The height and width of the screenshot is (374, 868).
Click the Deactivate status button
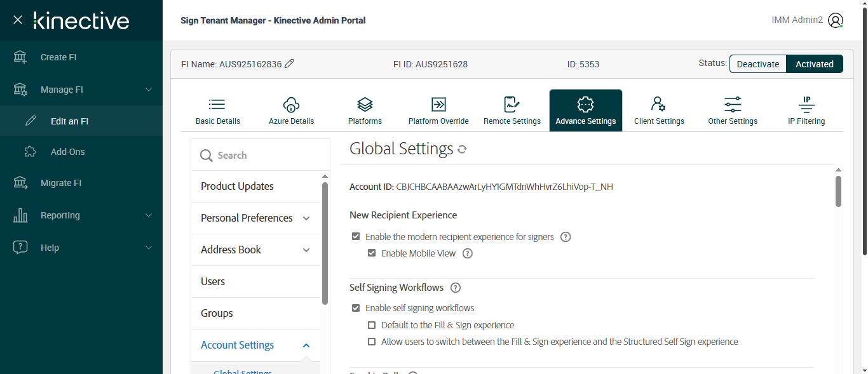[x=757, y=64]
